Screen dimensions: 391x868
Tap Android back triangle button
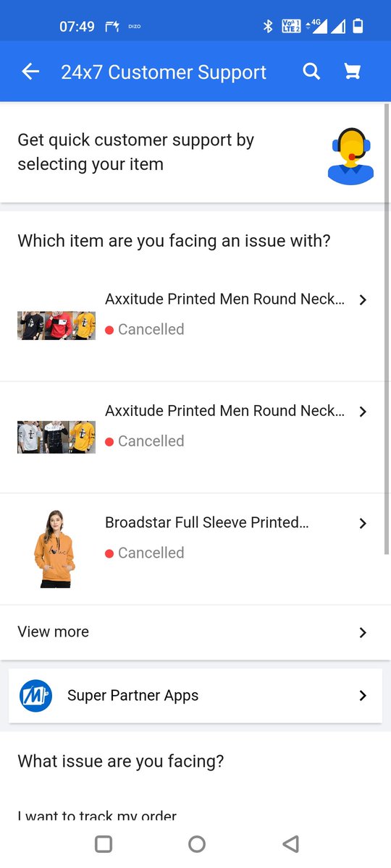click(x=290, y=843)
